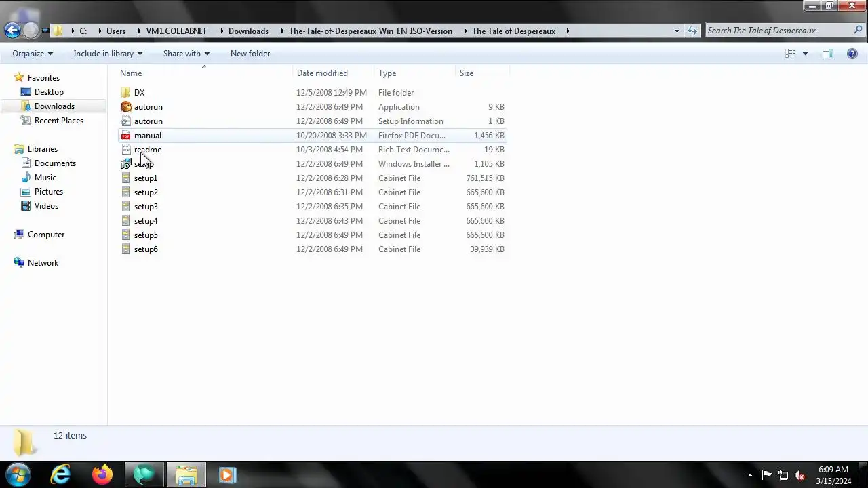Open the Windows Start menu

18,474
